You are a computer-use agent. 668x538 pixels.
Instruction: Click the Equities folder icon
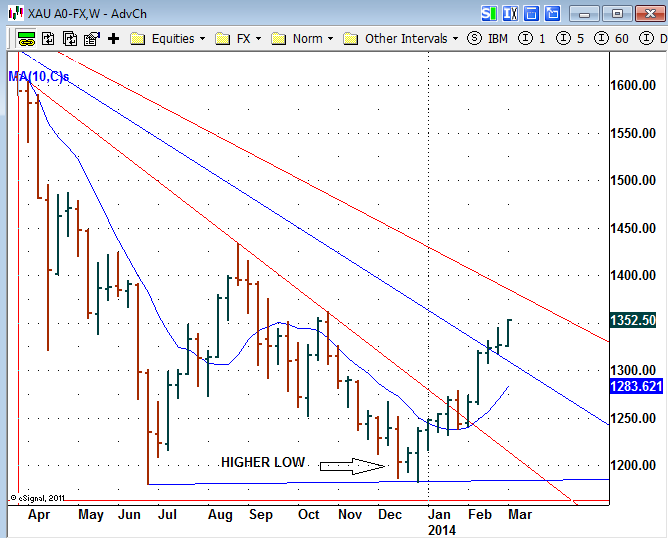click(137, 39)
